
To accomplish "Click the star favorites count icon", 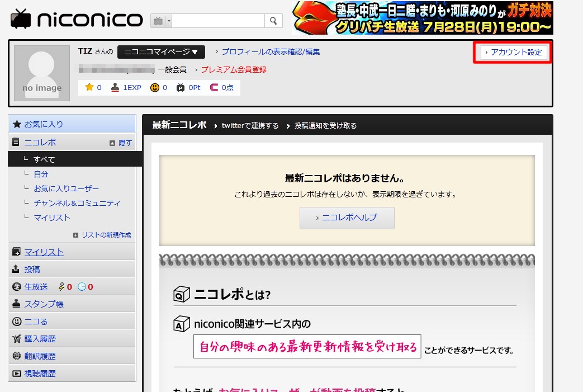I will point(89,87).
